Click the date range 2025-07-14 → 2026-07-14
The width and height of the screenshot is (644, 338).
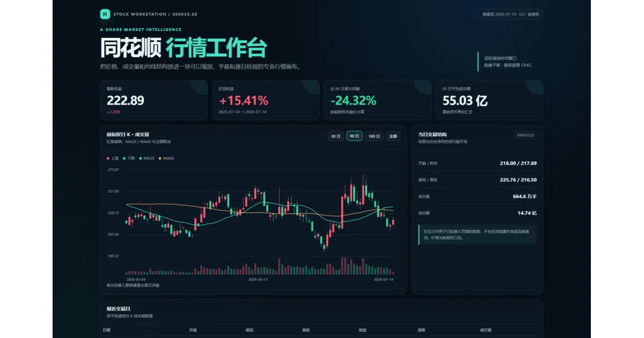243,112
